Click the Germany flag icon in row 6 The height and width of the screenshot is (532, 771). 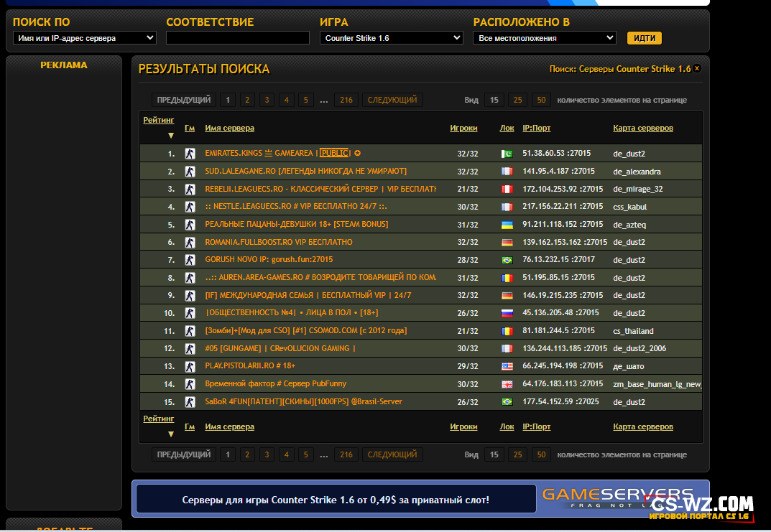507,243
